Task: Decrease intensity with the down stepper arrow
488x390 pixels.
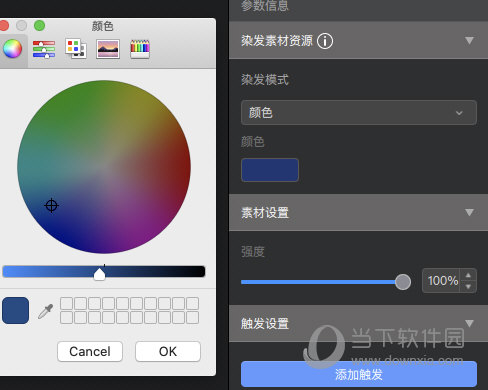Action: click(468, 287)
